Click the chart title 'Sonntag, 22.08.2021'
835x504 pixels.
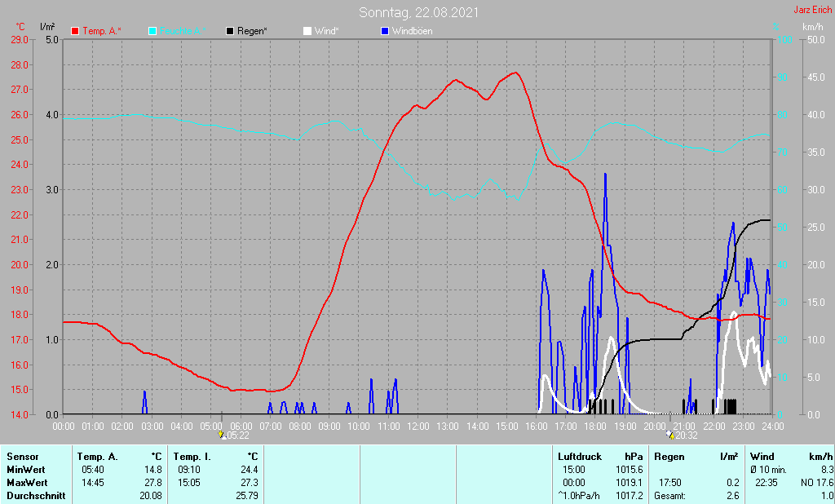pyautogui.click(x=418, y=12)
